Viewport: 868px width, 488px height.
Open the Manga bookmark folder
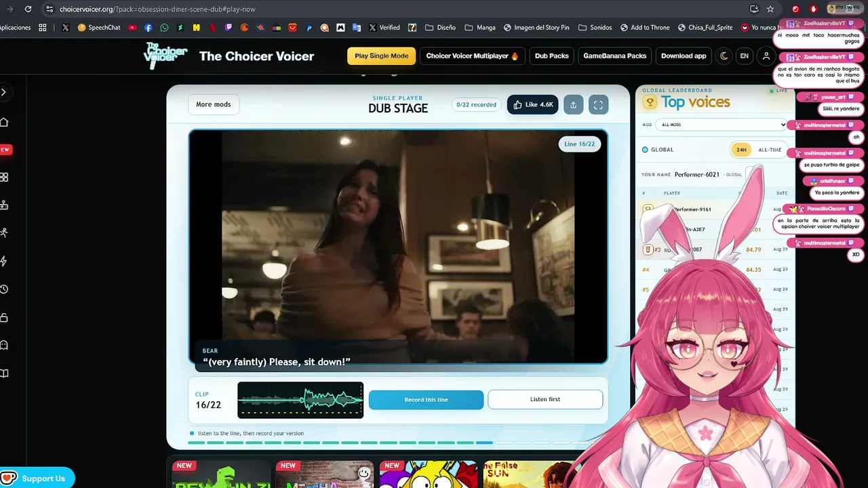[480, 28]
